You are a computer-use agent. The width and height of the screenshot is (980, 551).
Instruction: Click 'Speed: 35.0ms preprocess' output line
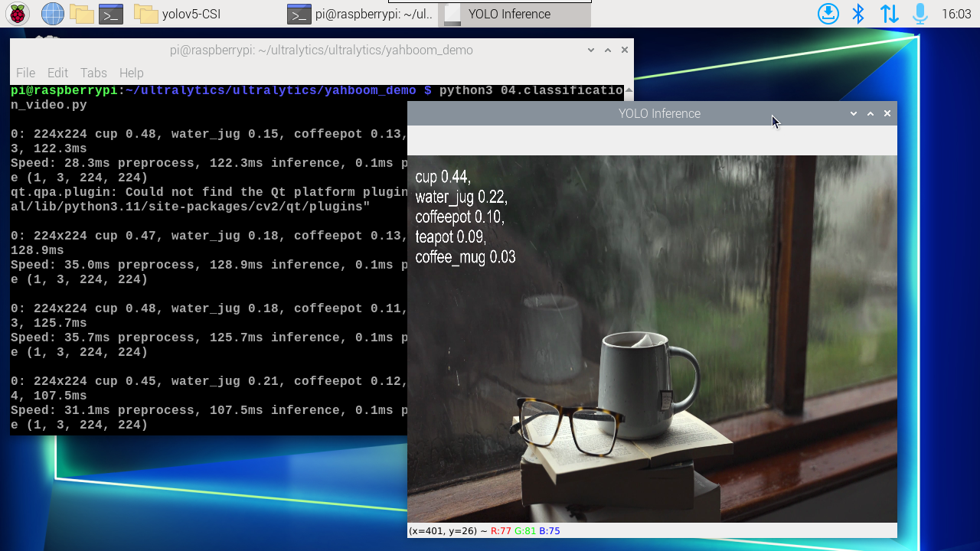pos(209,265)
